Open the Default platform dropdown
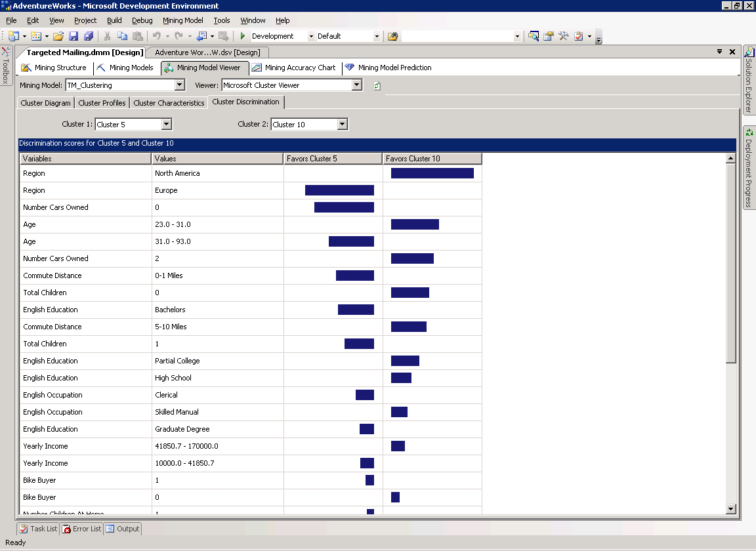This screenshot has width=756, height=551. [x=377, y=36]
